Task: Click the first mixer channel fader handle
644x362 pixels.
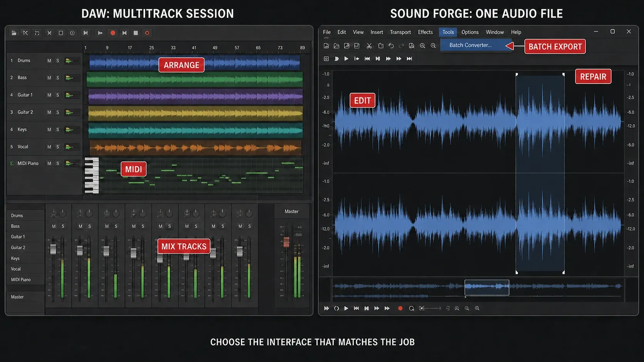Action: click(x=53, y=249)
